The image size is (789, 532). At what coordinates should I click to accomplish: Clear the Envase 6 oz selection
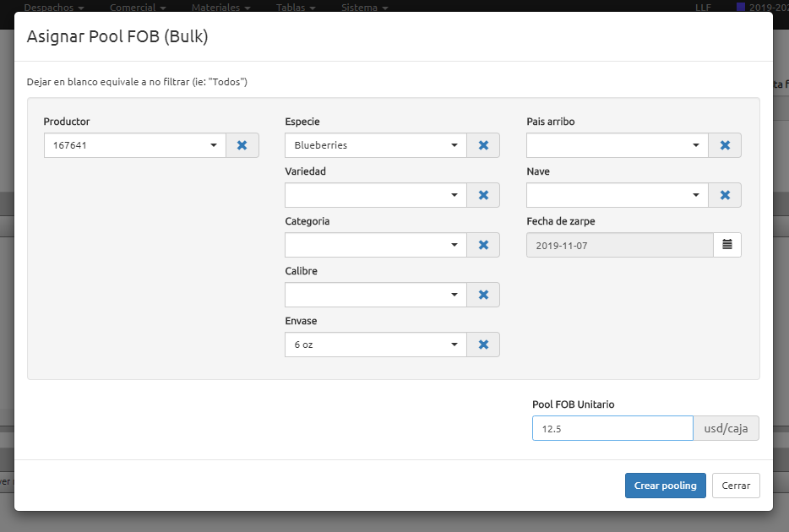tap(483, 345)
